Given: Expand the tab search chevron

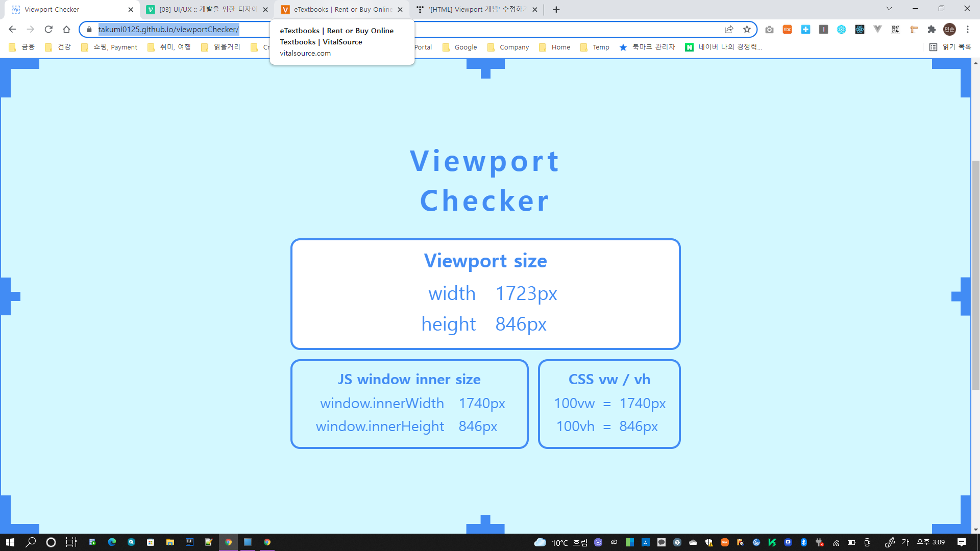Looking at the screenshot, I should pos(889,9).
